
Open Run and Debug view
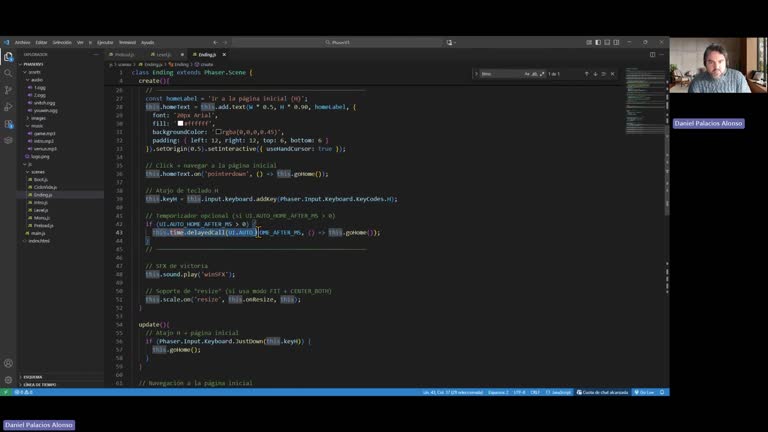[8, 107]
